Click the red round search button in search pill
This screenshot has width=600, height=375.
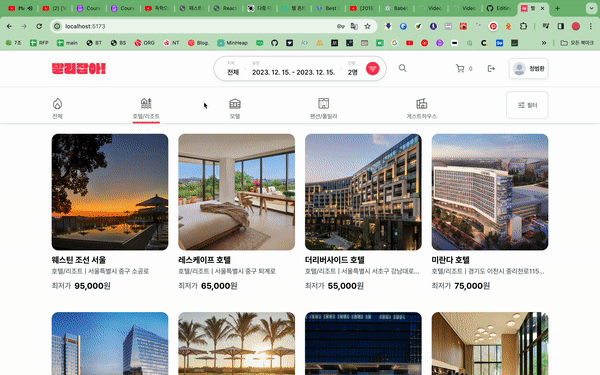tap(372, 68)
